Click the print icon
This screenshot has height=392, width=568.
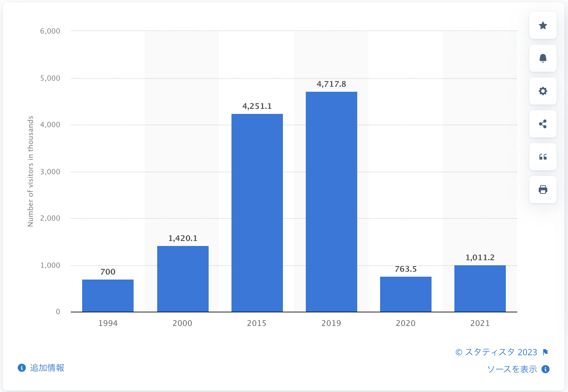pos(543,190)
